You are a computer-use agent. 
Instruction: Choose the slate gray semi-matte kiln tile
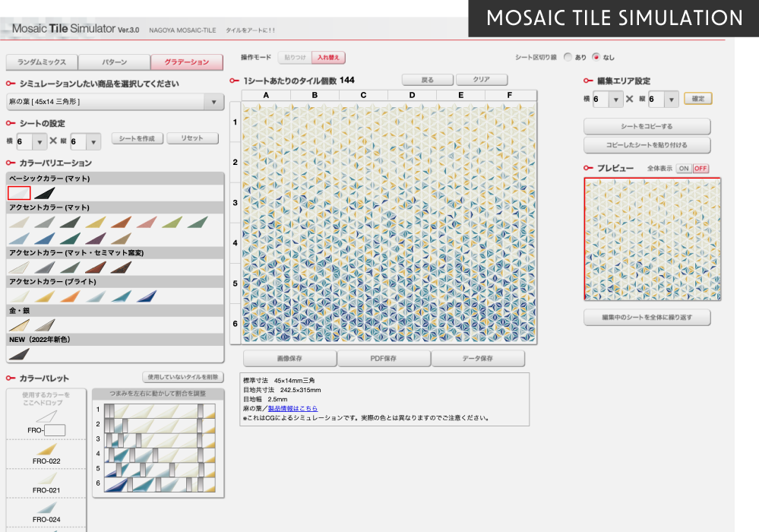click(45, 268)
